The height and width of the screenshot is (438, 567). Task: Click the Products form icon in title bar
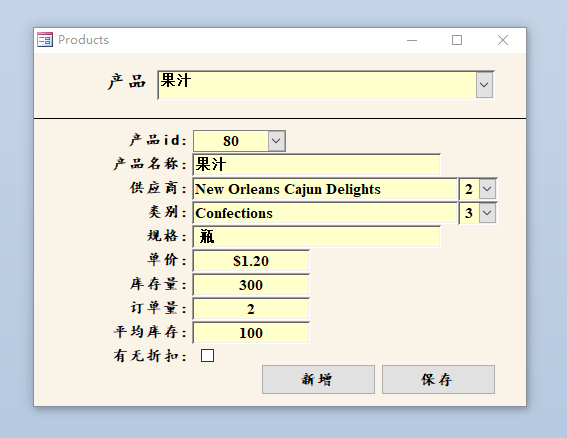click(45, 40)
